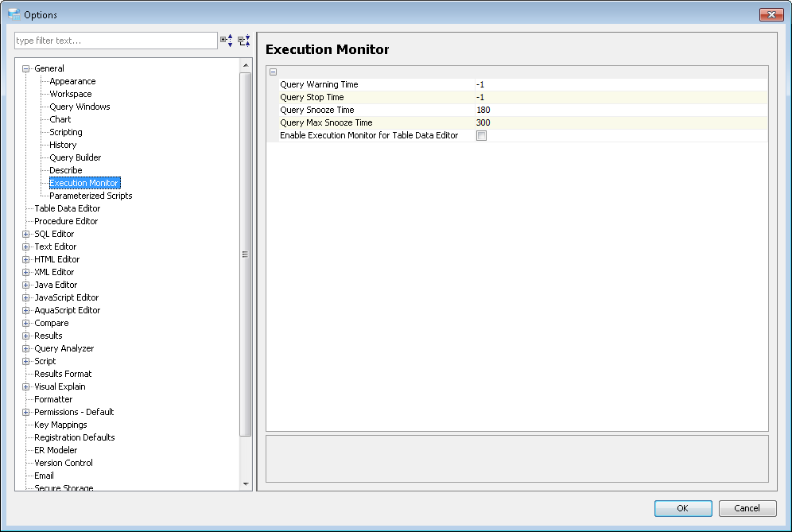
Task: Enable Execution Monitor for Table Data Editor checkbox
Action: point(481,135)
